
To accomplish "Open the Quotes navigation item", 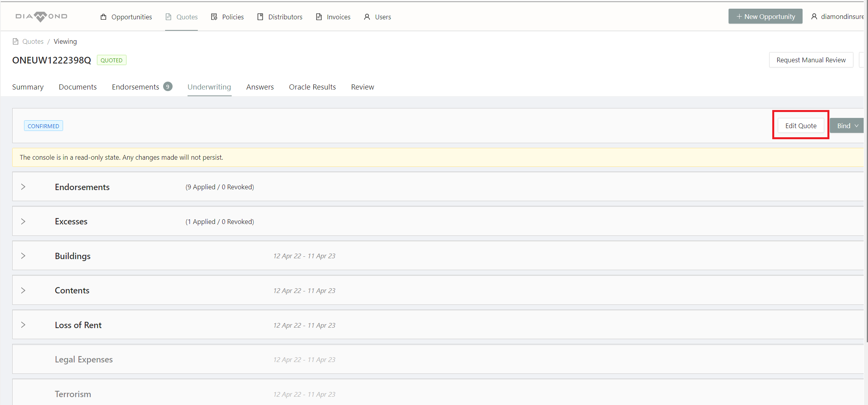I will click(x=181, y=17).
